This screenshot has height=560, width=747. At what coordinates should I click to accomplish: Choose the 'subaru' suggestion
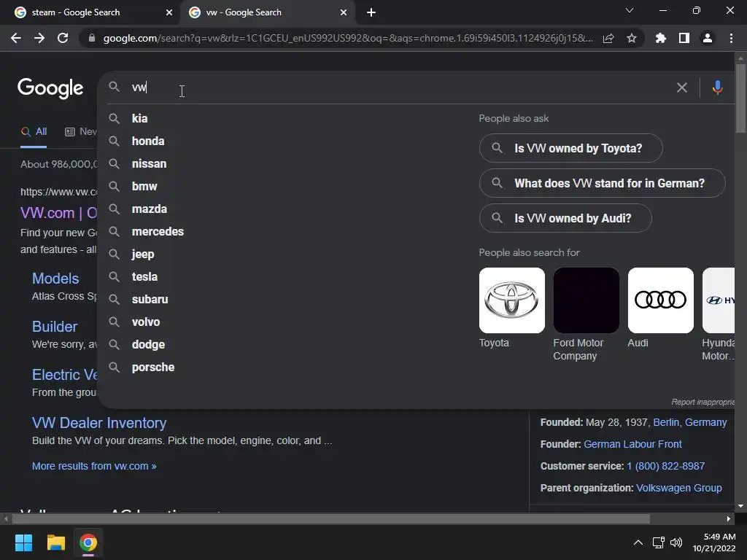coord(150,299)
